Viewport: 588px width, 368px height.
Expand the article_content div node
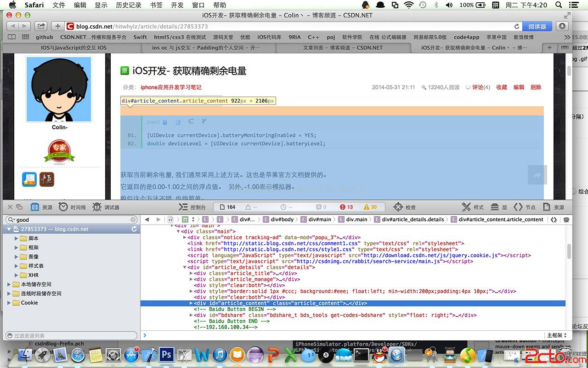coord(191,303)
